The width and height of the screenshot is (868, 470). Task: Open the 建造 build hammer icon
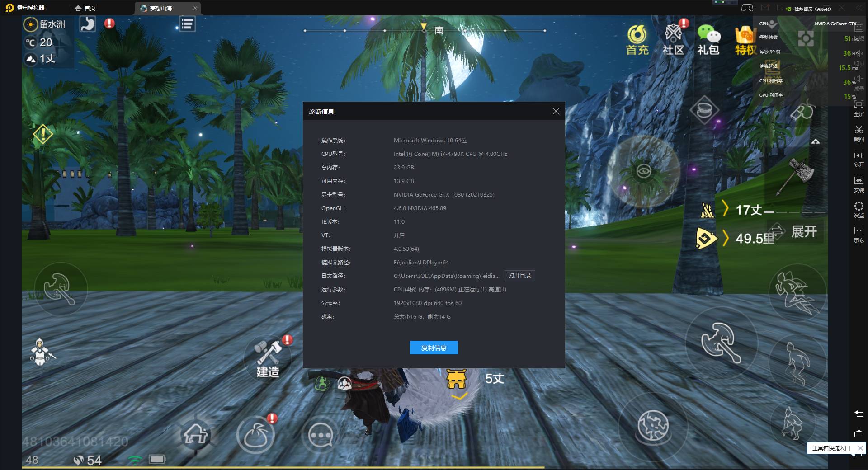(x=268, y=358)
